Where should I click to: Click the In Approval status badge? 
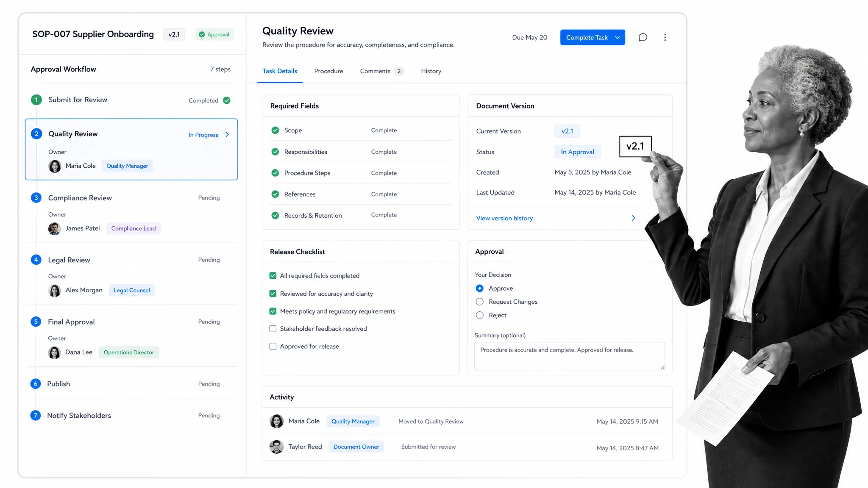click(577, 152)
